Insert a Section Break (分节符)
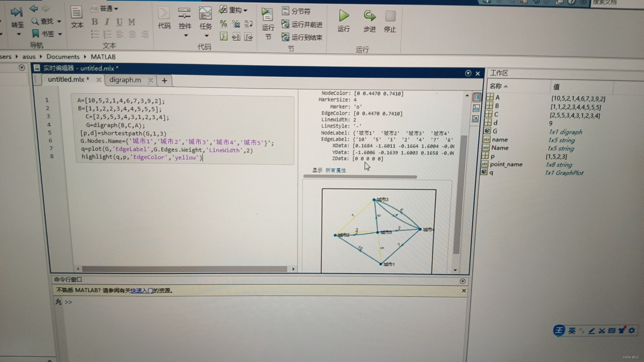This screenshot has height=362, width=644. [x=297, y=11]
